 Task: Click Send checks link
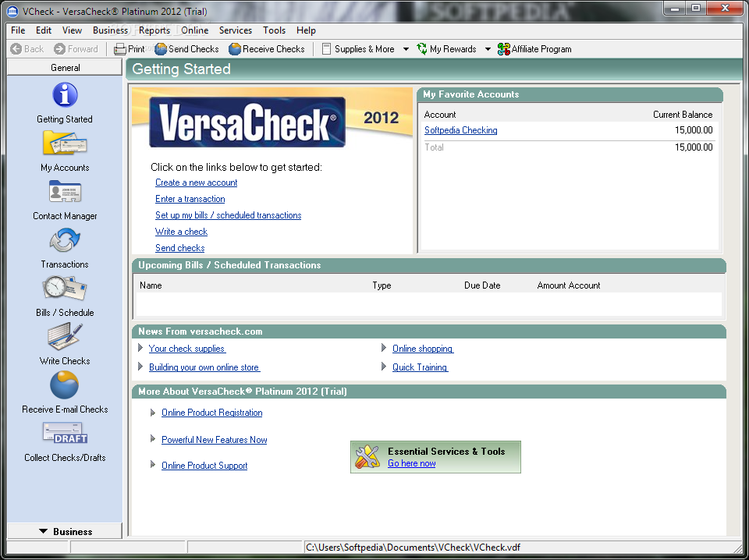tap(180, 248)
